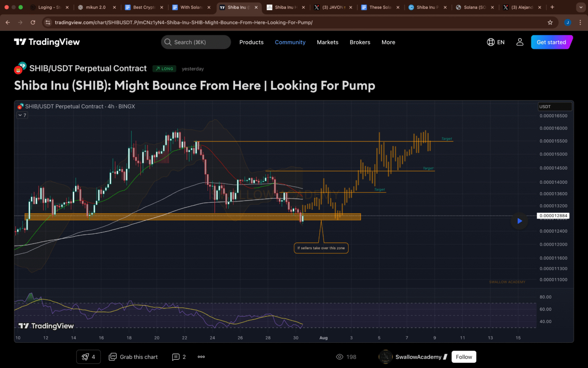
Task: Click the SHIB/USDT Perpetual Contract symbol link
Action: (x=88, y=68)
